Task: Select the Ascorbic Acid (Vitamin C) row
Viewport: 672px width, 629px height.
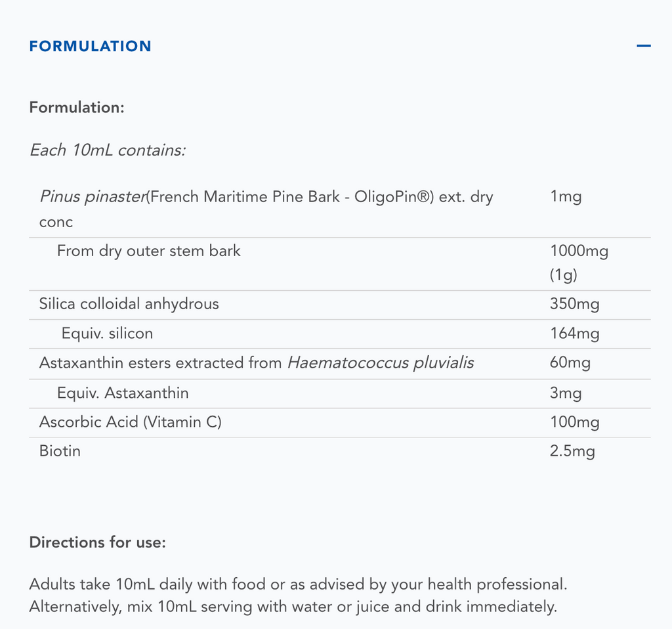Action: [131, 422]
